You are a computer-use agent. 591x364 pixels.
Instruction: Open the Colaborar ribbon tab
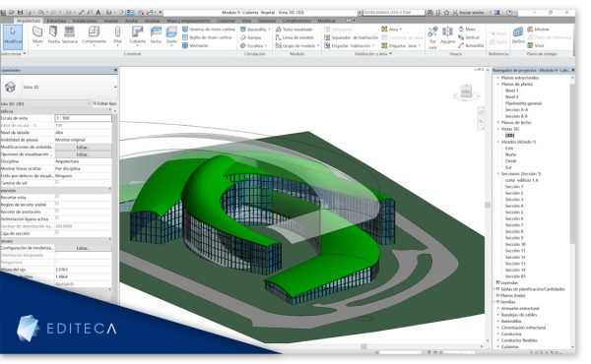point(226,21)
